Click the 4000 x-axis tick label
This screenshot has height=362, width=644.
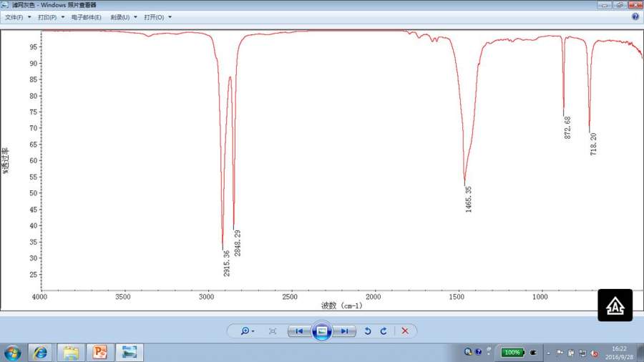(39, 297)
